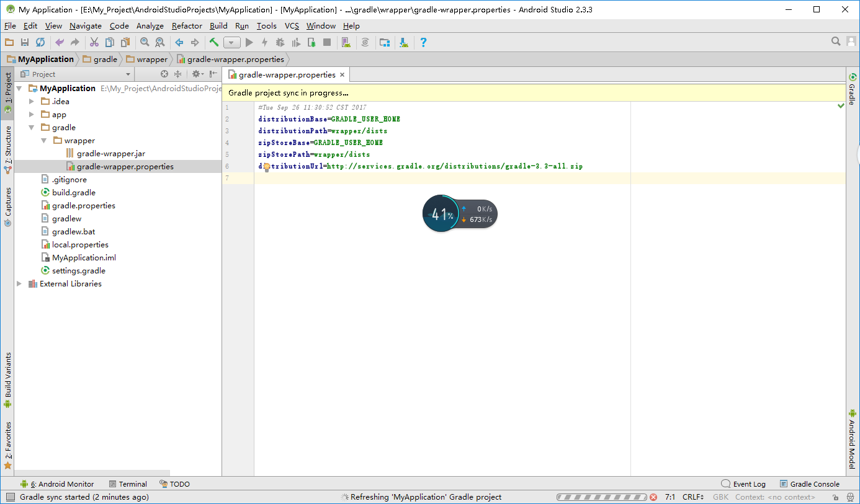Open the Tools menu

tap(267, 25)
